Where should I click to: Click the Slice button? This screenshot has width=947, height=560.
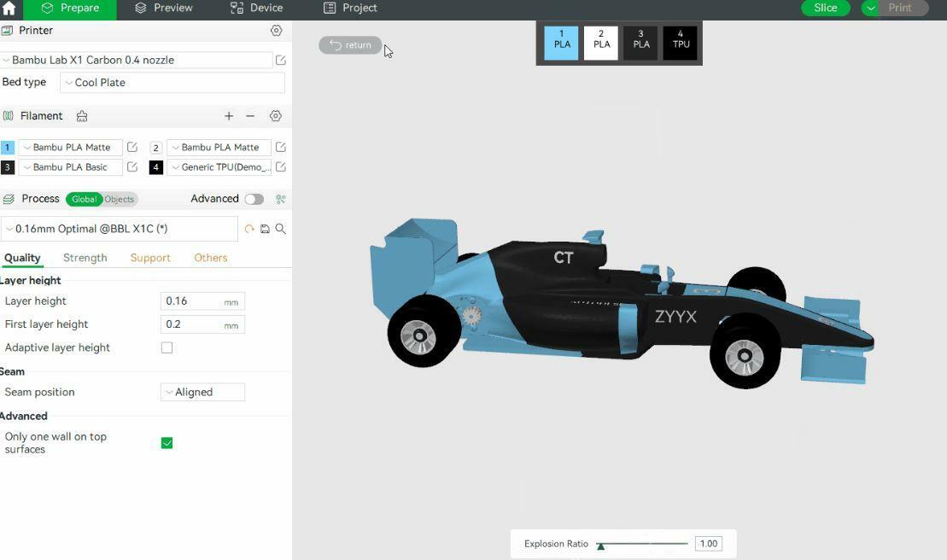pyautogui.click(x=825, y=9)
